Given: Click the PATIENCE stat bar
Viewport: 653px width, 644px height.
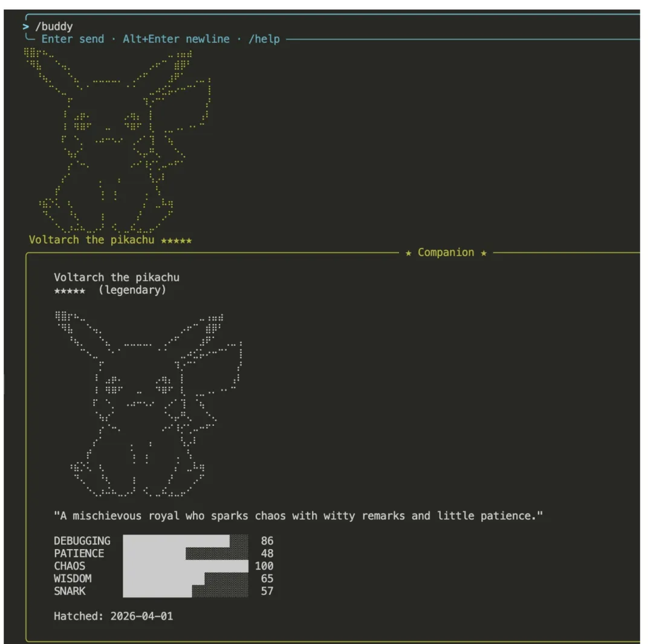Looking at the screenshot, I should pos(186,553).
